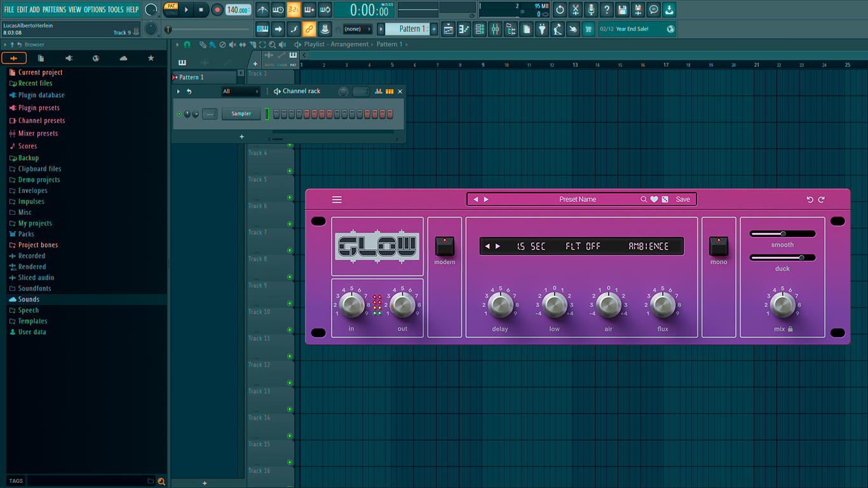Randomize Glow preset with dice icon
This screenshot has height=488, width=868.
tap(665, 200)
